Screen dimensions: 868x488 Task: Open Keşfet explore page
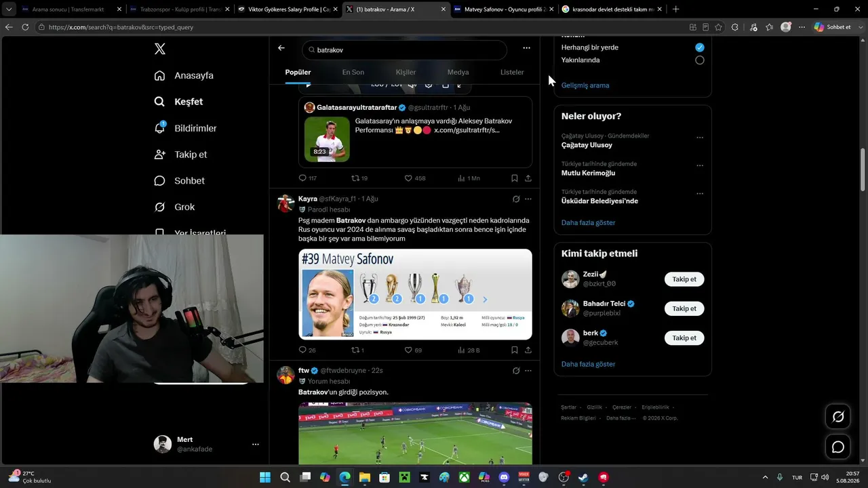178,102
